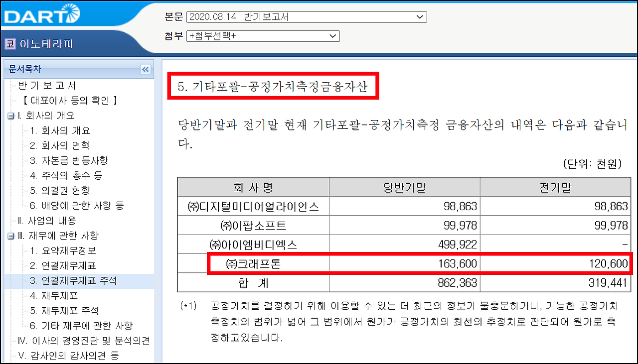Click the 문서목차 panel title

(x=25, y=69)
